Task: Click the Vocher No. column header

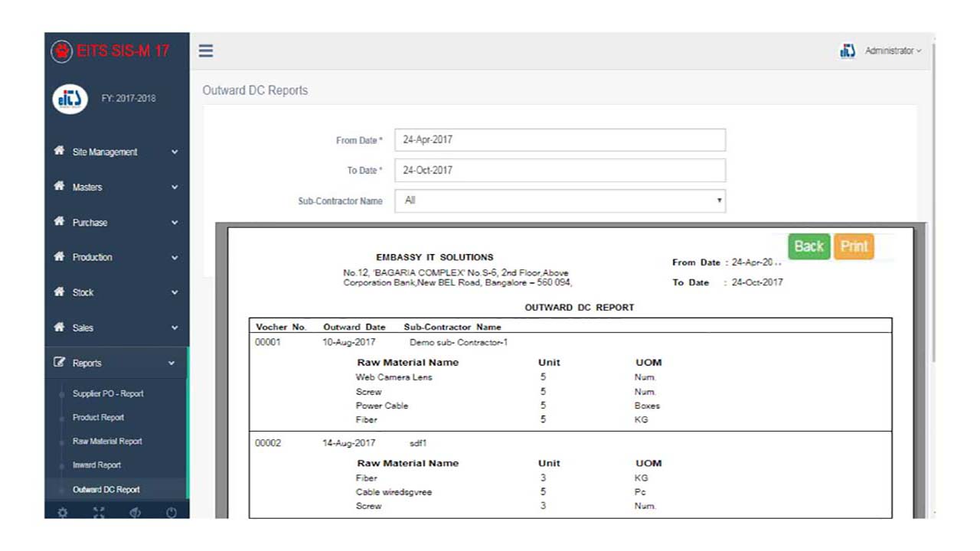Action: [x=281, y=327]
